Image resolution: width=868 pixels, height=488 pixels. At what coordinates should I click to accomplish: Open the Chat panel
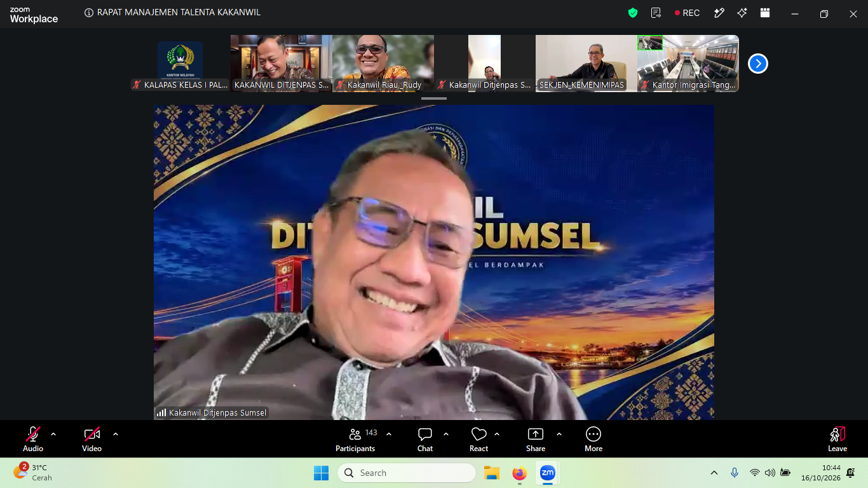(x=425, y=439)
